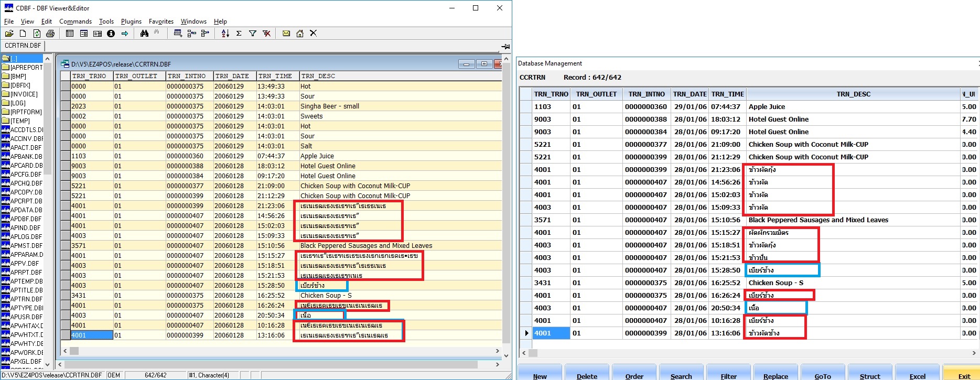This screenshot has height=380, width=980.
Task: Click the Excel export button
Action: pyautogui.click(x=917, y=373)
